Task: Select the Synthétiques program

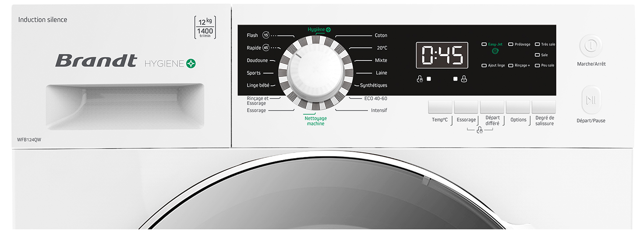Action: (x=374, y=85)
